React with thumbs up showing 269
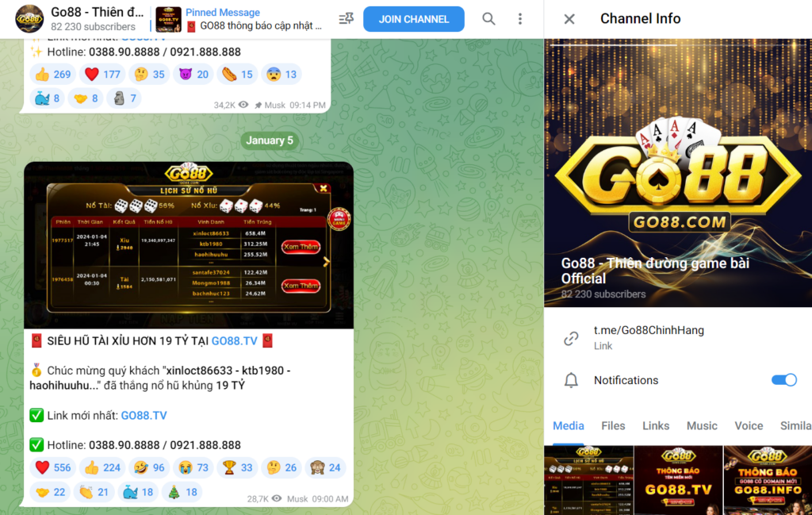The width and height of the screenshot is (812, 515). [53, 74]
